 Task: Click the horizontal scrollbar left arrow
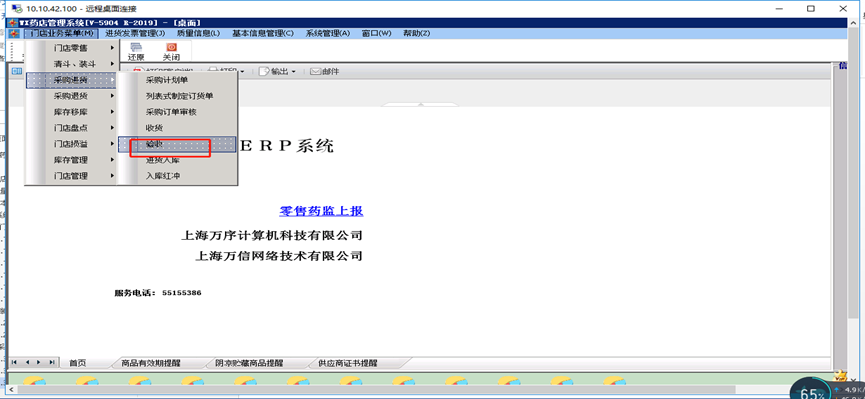coord(12,390)
